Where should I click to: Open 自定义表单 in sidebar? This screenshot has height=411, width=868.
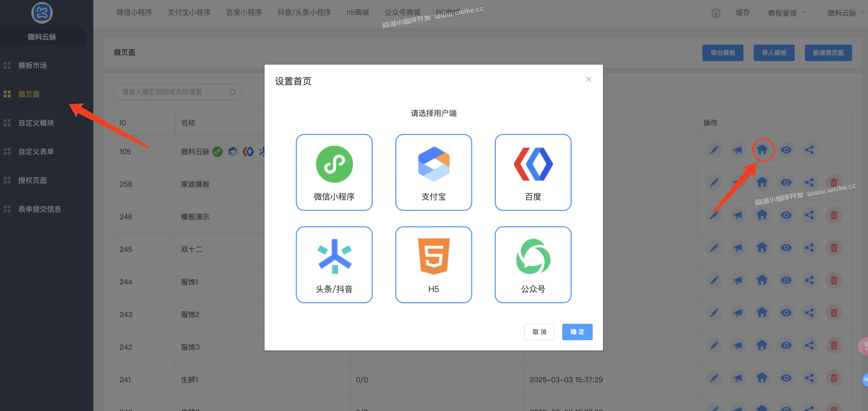pyautogui.click(x=36, y=151)
